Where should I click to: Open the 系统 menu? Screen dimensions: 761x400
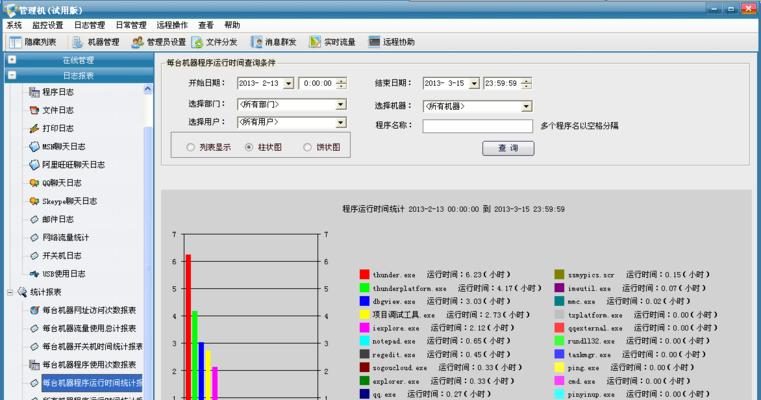[14, 25]
